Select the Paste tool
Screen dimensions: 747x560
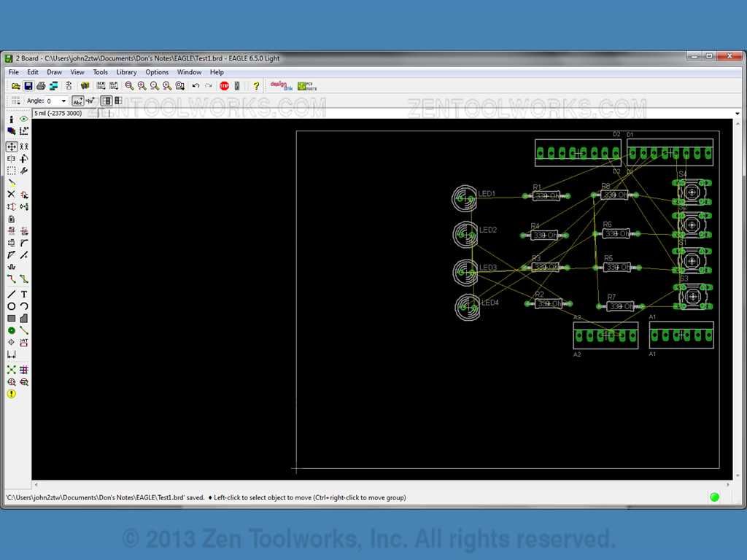click(12, 182)
